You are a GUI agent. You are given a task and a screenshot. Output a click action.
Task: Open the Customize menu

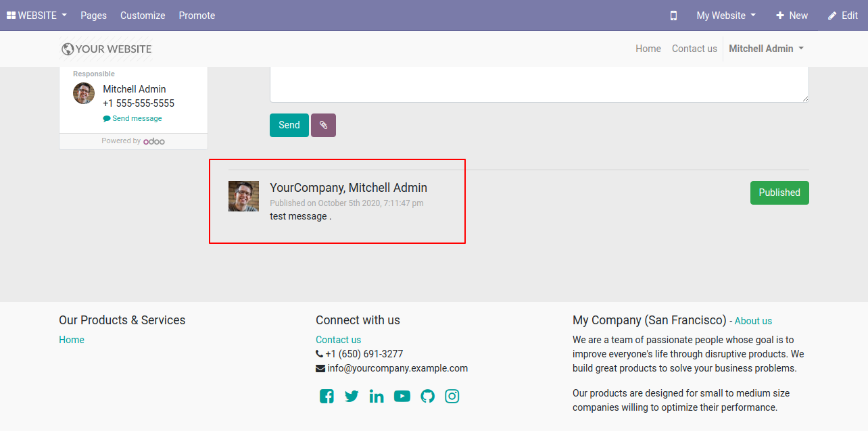tap(143, 16)
